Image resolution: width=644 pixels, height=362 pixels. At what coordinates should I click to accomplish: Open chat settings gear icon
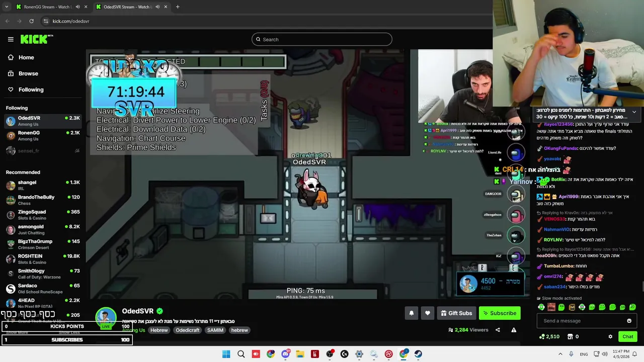pos(610,337)
